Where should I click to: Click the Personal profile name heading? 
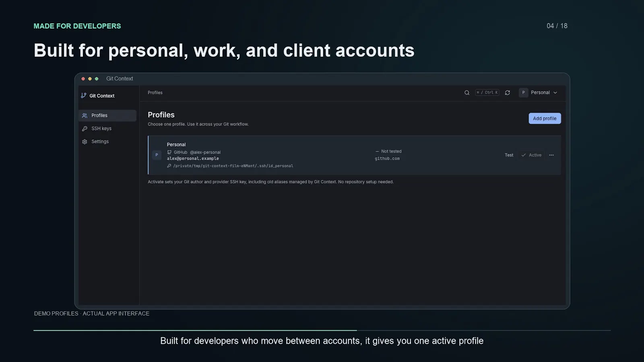[x=176, y=145]
